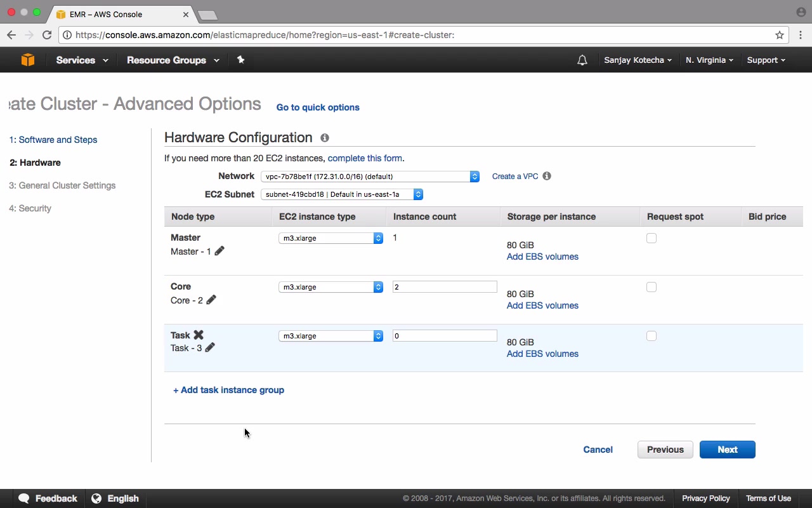The width and height of the screenshot is (812, 508).
Task: Edit the Master instance group name
Action: [x=219, y=251]
